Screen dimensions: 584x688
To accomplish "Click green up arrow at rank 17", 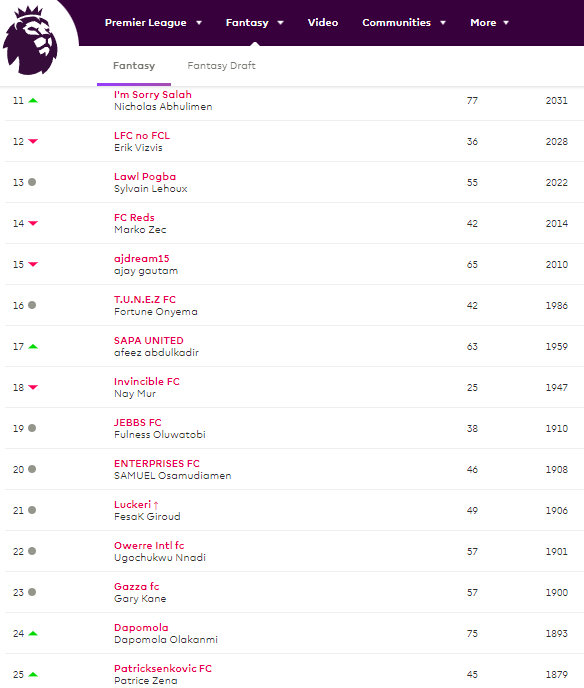I will (33, 347).
